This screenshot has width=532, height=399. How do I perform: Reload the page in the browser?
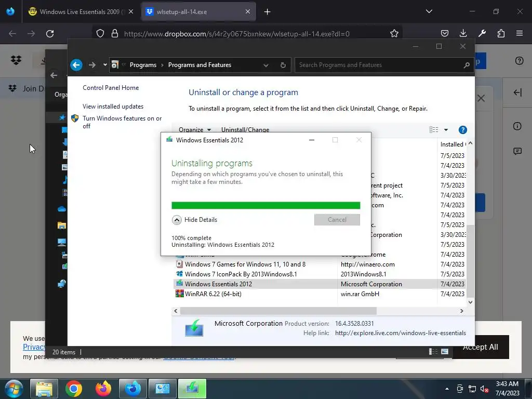[x=50, y=34]
